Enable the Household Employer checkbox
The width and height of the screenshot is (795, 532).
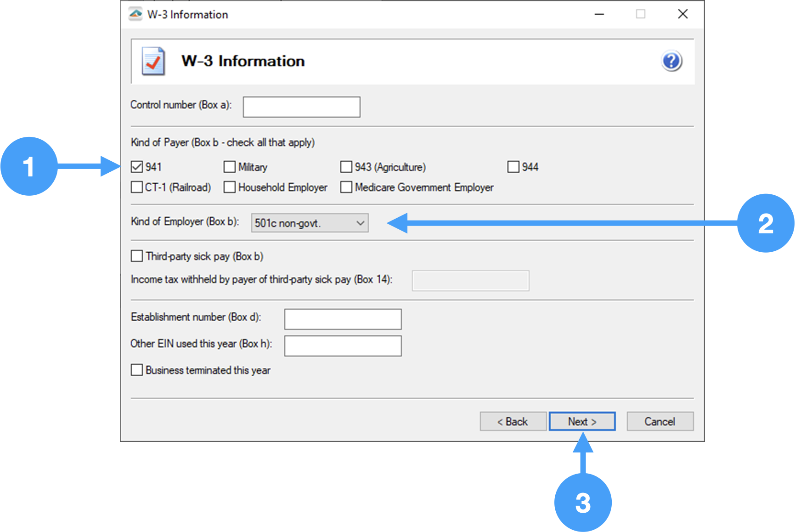coord(230,187)
